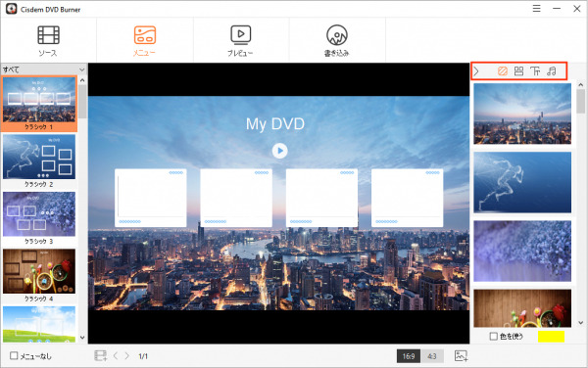Open the hamburger menu in title bar
Screen dimensions: 588x368
tap(537, 9)
